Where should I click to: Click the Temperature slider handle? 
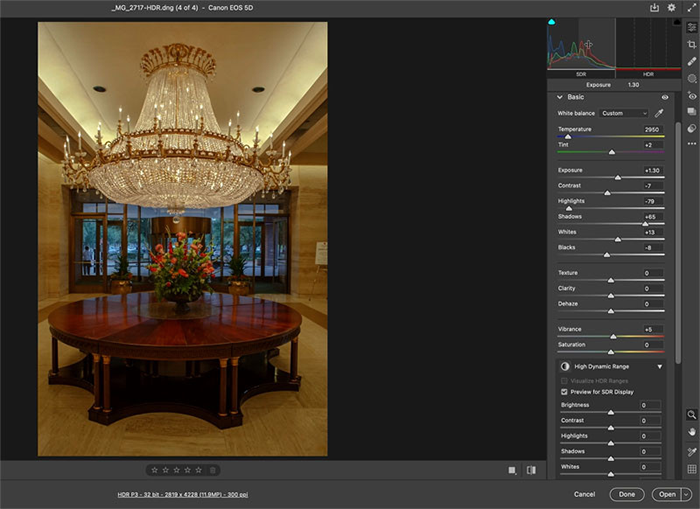coord(568,137)
